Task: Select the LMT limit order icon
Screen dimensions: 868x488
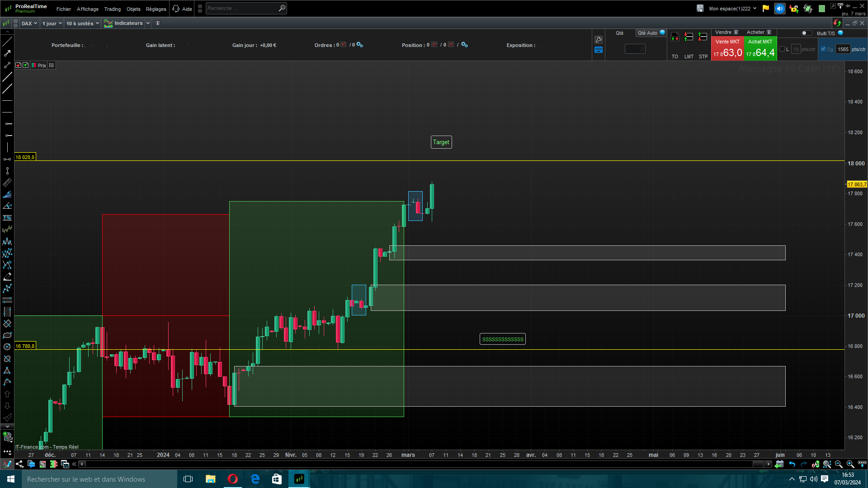Action: pyautogui.click(x=689, y=37)
